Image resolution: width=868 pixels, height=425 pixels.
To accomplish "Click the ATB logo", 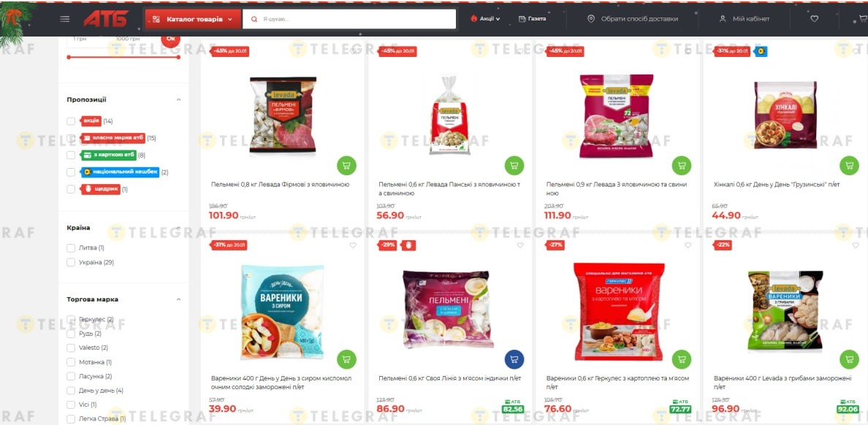I will click(x=106, y=19).
